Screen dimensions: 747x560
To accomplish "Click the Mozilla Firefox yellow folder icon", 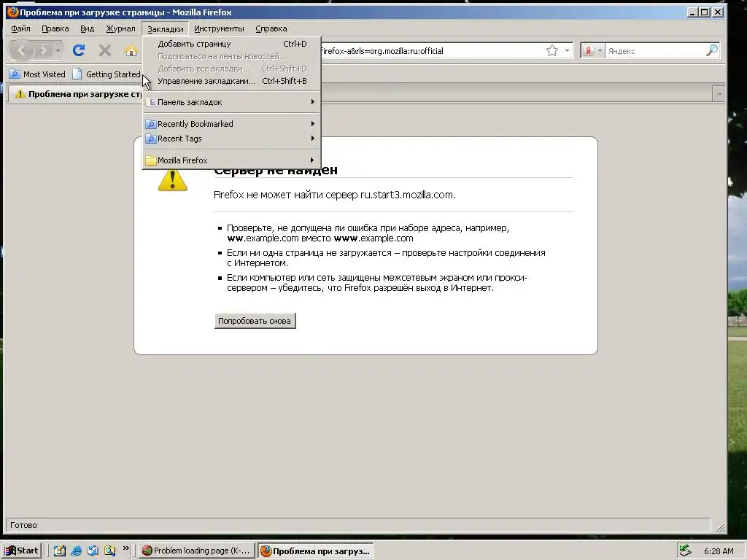I will pyautogui.click(x=150, y=160).
